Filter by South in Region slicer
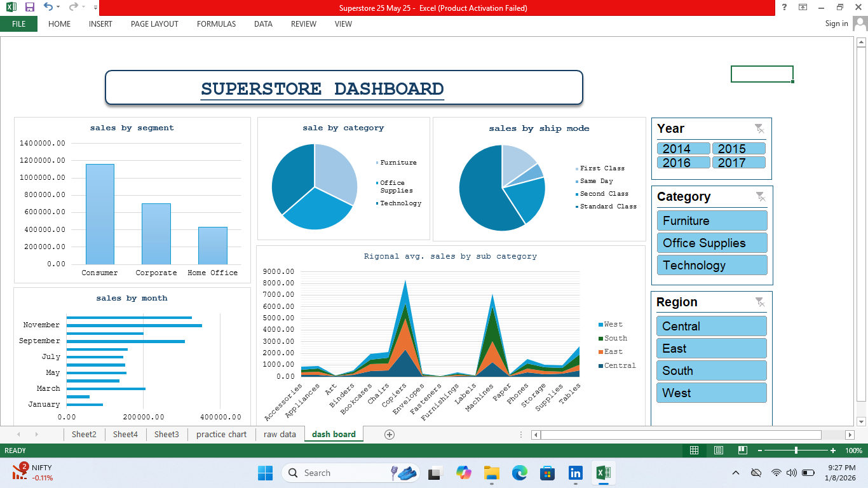 [x=711, y=370]
